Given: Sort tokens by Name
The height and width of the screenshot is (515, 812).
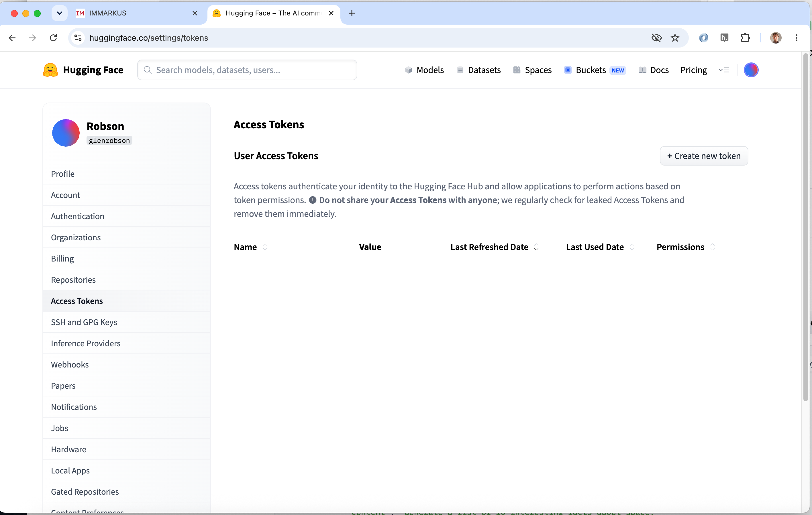Looking at the screenshot, I should pyautogui.click(x=265, y=247).
